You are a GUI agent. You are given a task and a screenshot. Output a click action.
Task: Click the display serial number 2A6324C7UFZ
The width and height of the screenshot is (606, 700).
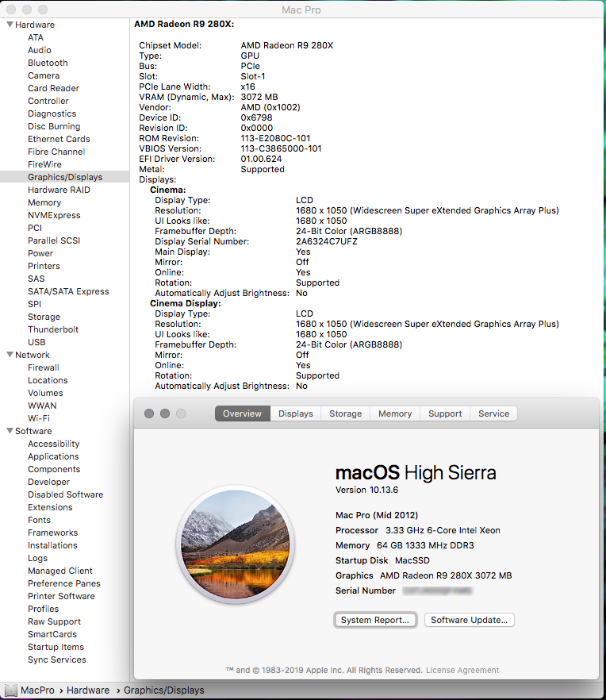(x=327, y=241)
